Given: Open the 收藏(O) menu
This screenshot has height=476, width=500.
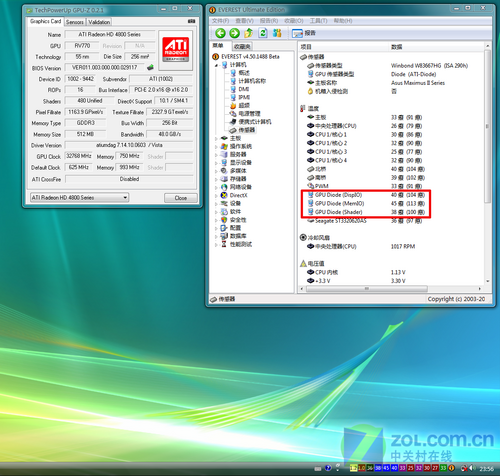Looking at the screenshot, I should point(294,21).
